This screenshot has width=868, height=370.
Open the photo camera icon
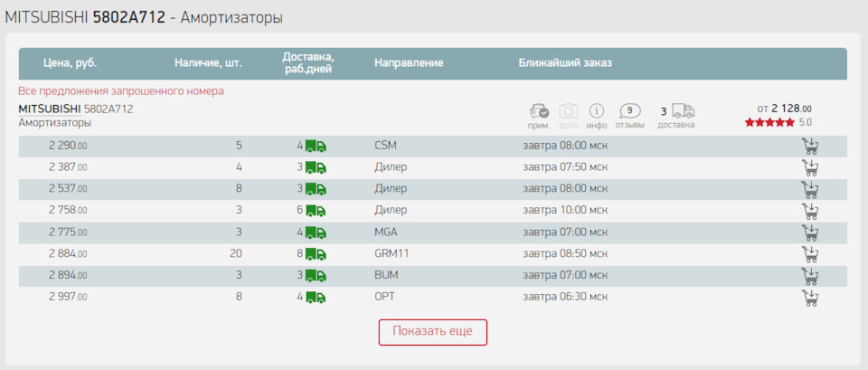[568, 110]
